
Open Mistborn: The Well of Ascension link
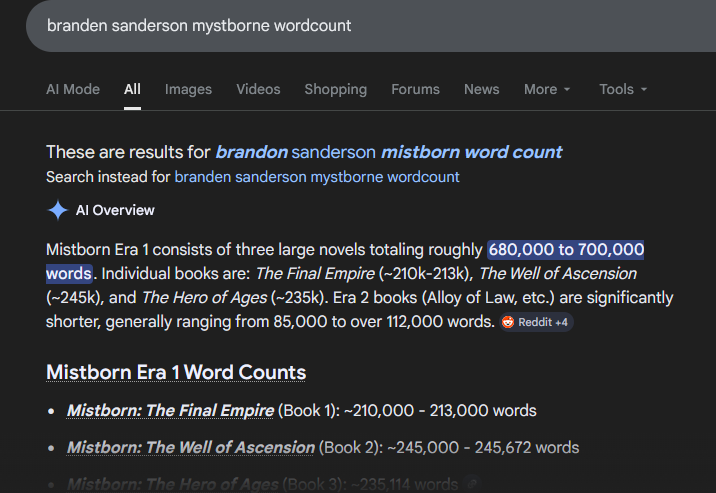(x=191, y=447)
